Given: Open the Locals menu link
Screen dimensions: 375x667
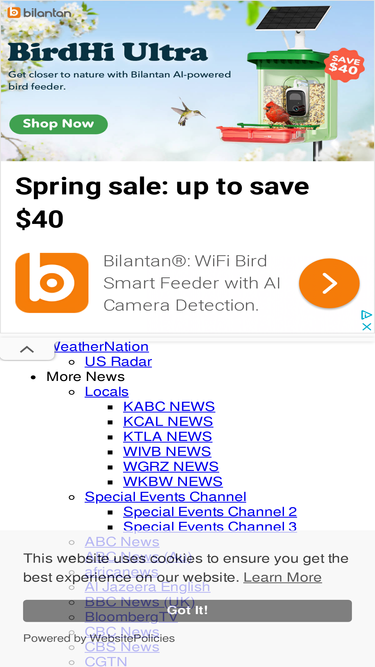Looking at the screenshot, I should (x=107, y=391).
